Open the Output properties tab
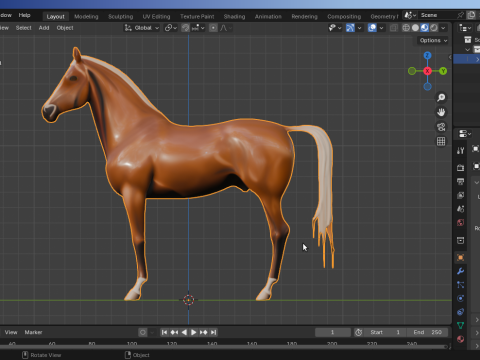The width and height of the screenshot is (480, 360). tap(460, 181)
